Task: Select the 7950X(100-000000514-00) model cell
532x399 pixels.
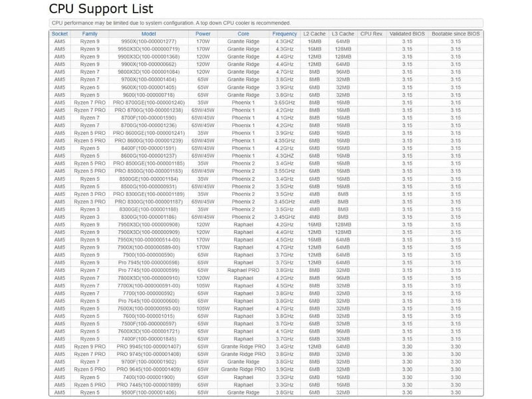Action: (x=148, y=240)
